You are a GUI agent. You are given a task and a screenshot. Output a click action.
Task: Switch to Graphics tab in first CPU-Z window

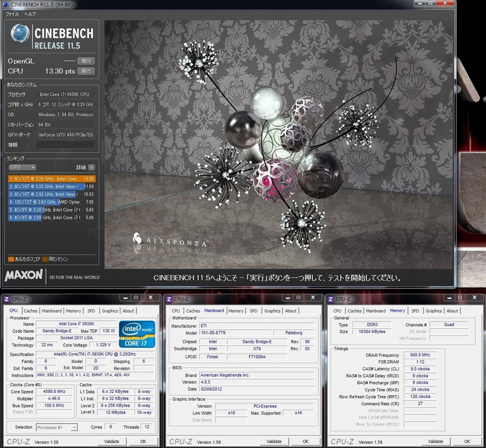coord(110,311)
